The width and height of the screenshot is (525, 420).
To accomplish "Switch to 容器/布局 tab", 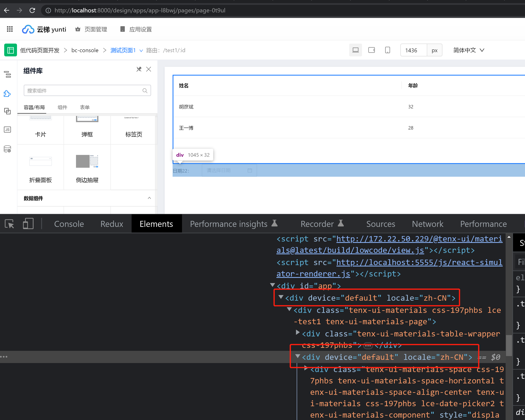I will (x=34, y=107).
